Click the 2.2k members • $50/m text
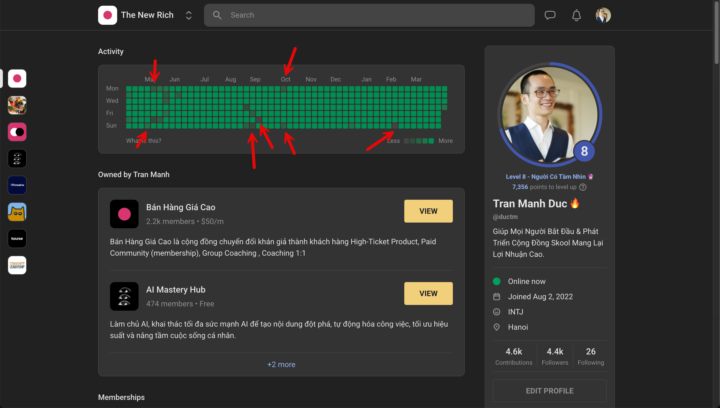The height and width of the screenshot is (408, 720). coord(185,221)
